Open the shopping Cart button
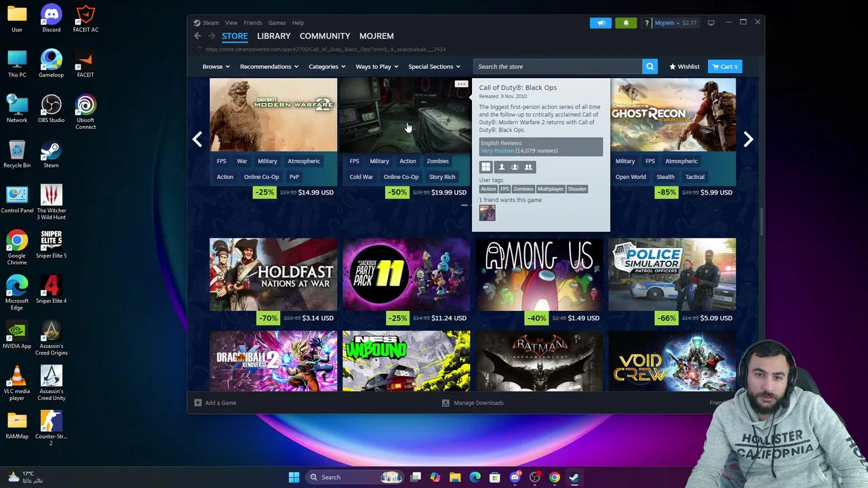868x488 pixels. click(x=725, y=66)
